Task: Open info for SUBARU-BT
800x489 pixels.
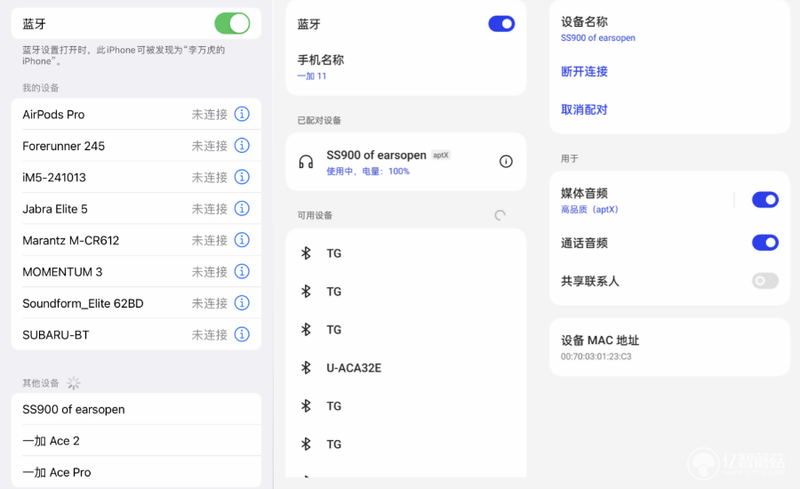Action: [x=242, y=334]
